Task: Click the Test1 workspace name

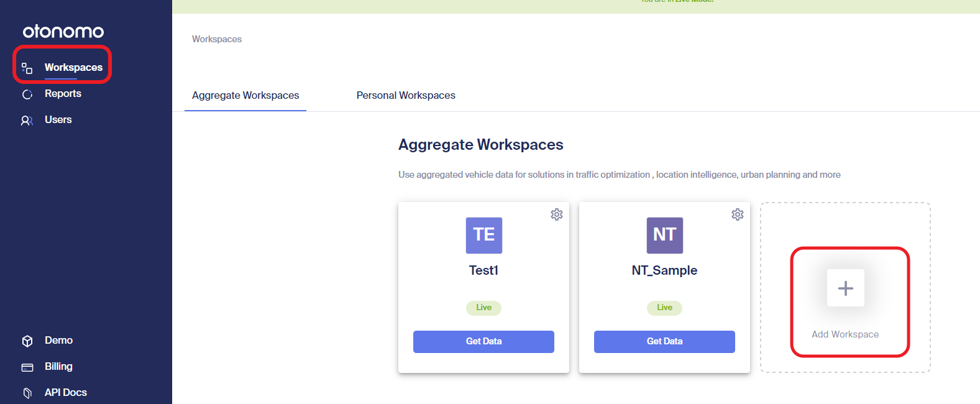Action: 483,270
